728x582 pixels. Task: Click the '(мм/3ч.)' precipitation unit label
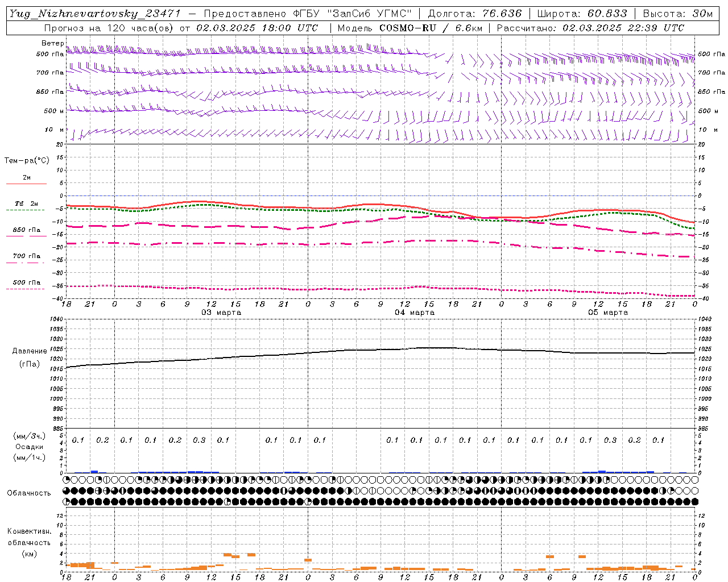click(30, 436)
